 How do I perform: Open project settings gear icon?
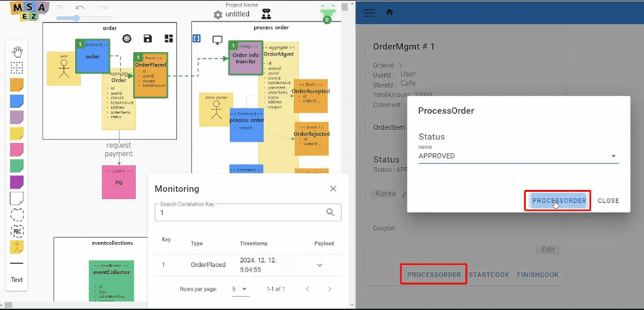pyautogui.click(x=218, y=14)
